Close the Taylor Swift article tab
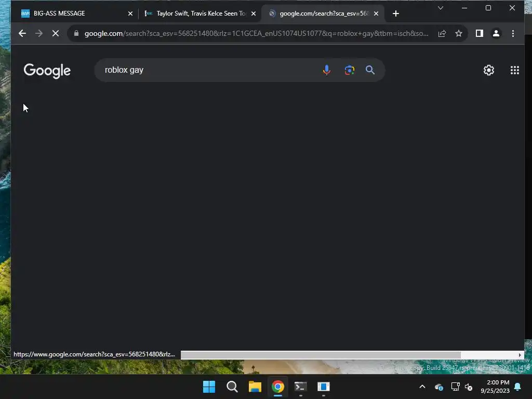The width and height of the screenshot is (532, 399). point(254,14)
